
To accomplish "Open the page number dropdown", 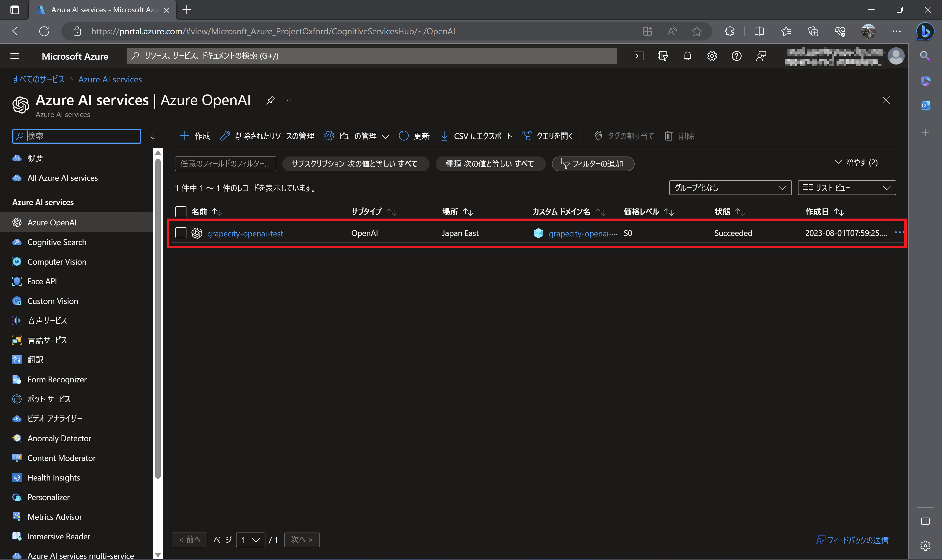I will point(251,540).
